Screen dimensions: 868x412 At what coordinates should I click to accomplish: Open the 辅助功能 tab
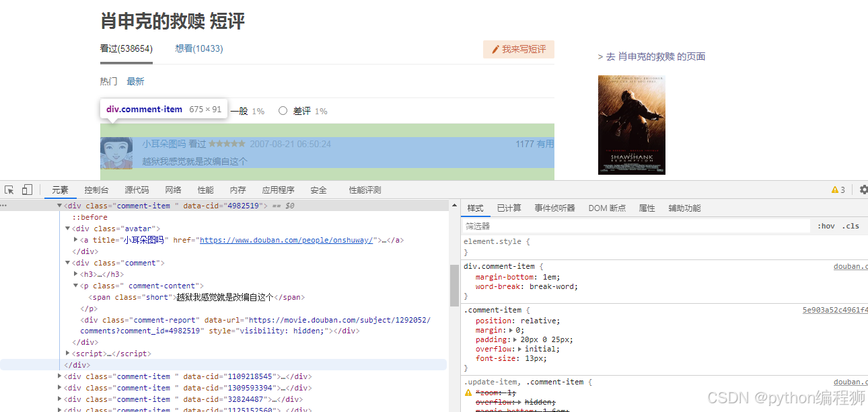point(684,208)
